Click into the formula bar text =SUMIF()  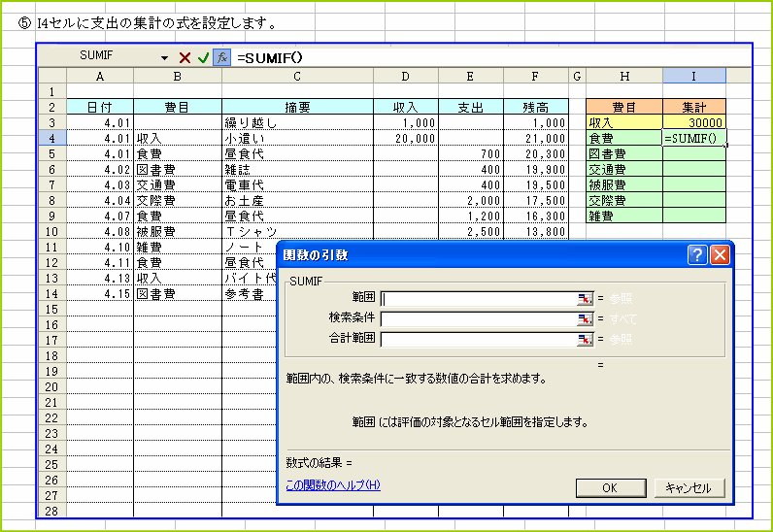click(270, 58)
